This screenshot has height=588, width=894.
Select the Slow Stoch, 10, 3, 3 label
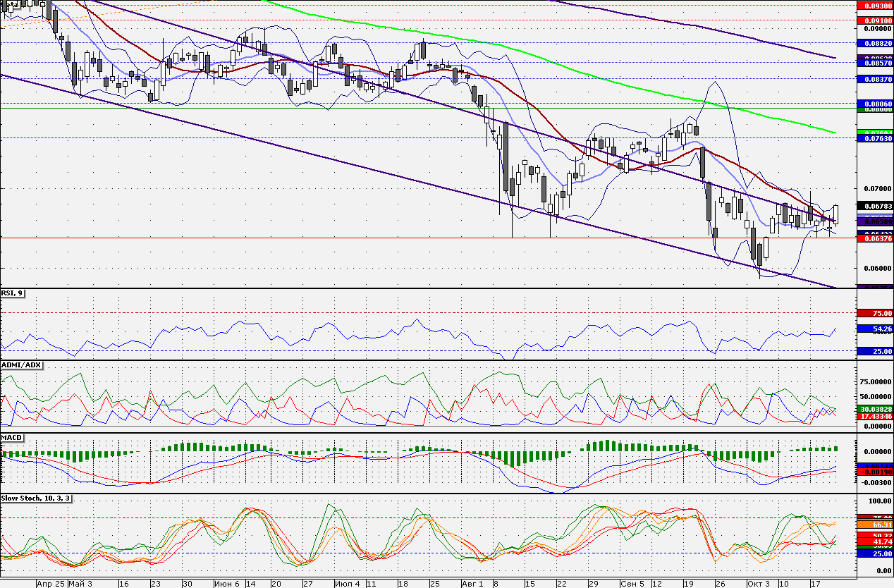point(37,498)
